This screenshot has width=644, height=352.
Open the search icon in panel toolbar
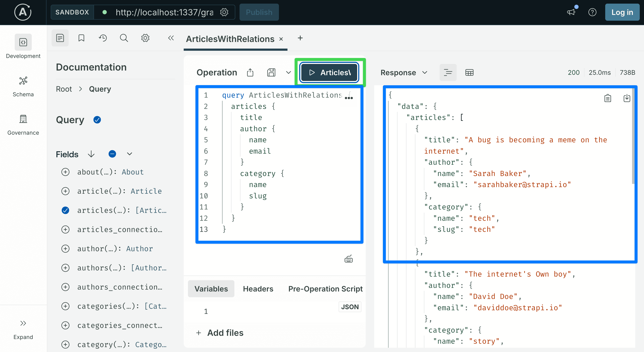tap(124, 38)
